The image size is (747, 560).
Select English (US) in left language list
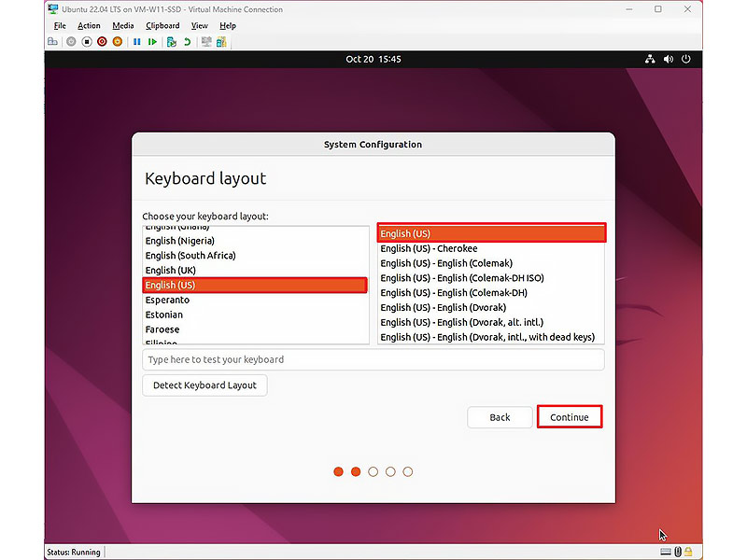coord(255,286)
